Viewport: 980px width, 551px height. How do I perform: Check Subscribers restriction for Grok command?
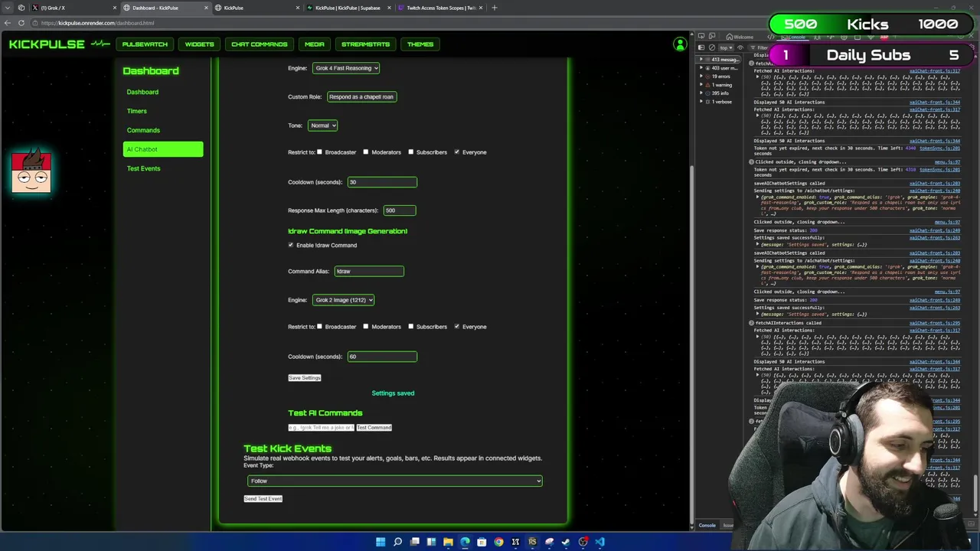coord(411,152)
